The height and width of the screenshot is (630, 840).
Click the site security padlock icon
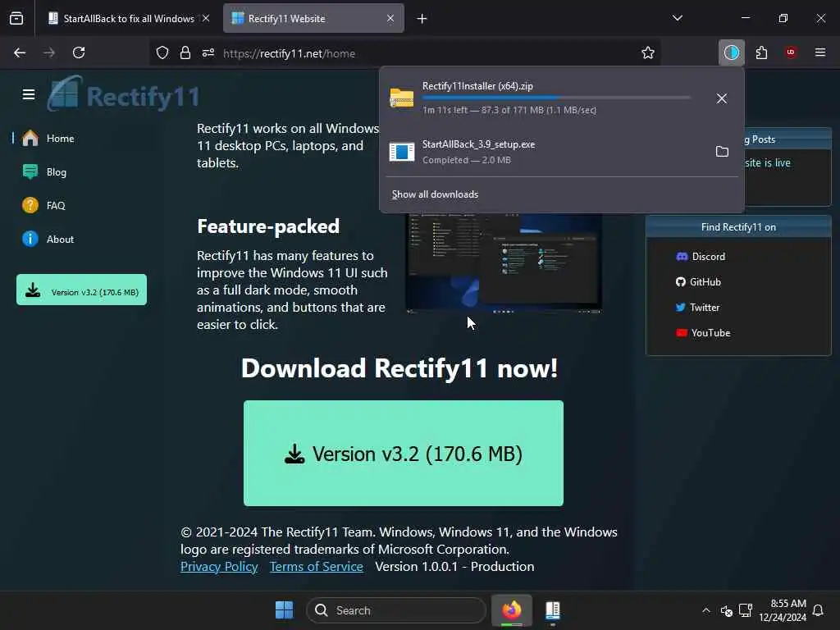(185, 53)
